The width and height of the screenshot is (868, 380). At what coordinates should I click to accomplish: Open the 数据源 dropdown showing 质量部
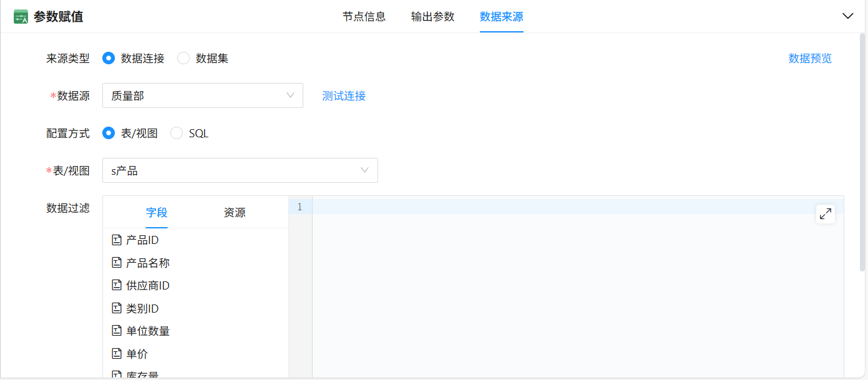[x=203, y=95]
